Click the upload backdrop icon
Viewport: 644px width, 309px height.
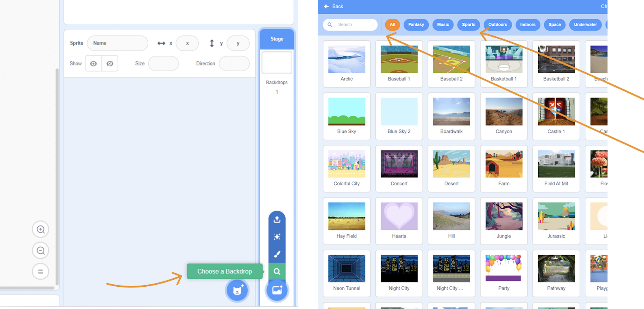(277, 219)
